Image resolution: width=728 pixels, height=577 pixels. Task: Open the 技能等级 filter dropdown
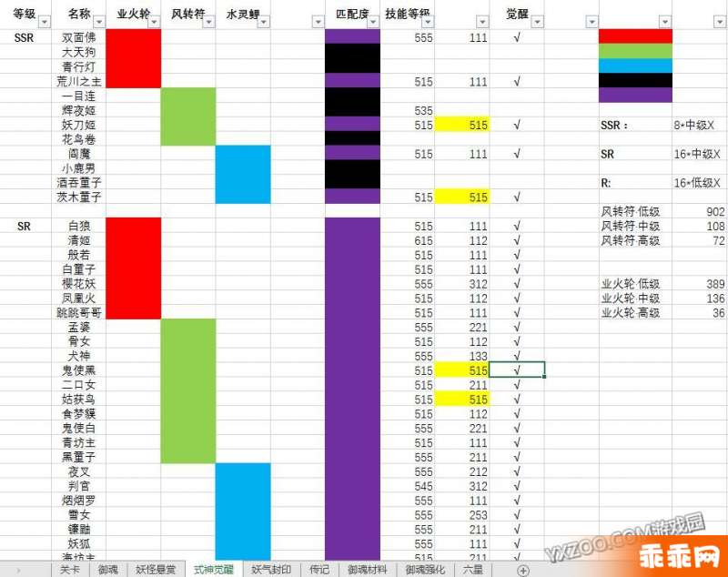(x=427, y=21)
